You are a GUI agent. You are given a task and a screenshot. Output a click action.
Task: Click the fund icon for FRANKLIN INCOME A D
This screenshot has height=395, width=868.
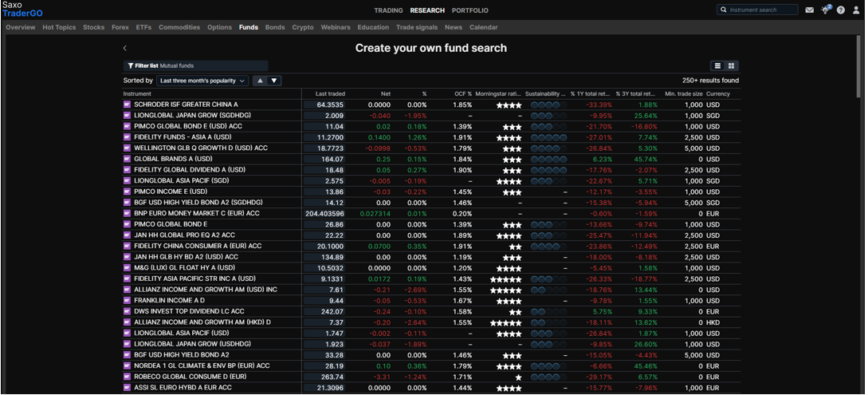click(126, 300)
